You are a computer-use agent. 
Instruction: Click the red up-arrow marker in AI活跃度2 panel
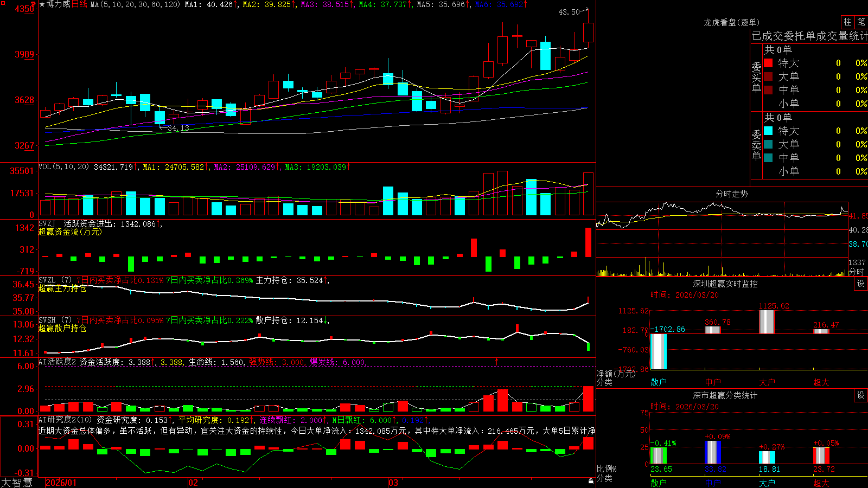tap(496, 361)
